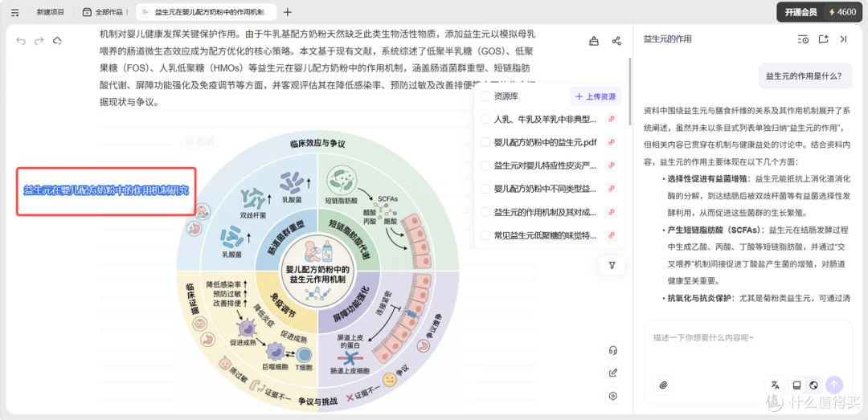Screen dimensions: 868x420
Task: Select the 益生元在婴儿配方奶粉中的作用机制 document tab
Action: 207,12
